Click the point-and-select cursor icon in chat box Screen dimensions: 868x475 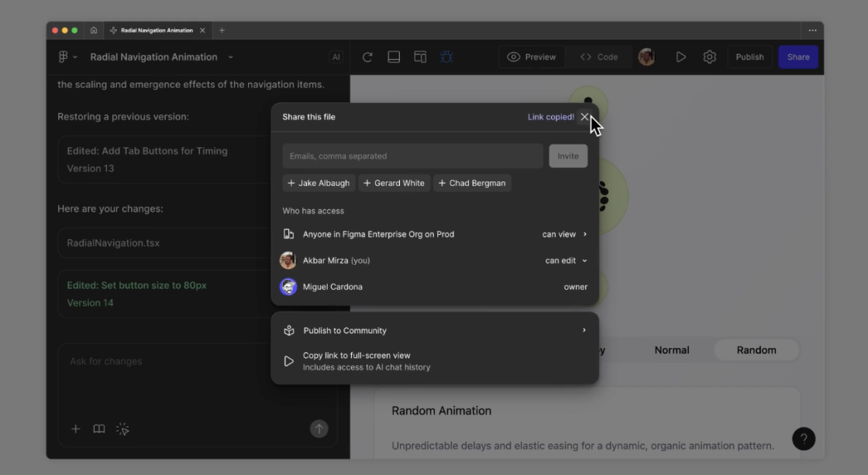tap(122, 429)
